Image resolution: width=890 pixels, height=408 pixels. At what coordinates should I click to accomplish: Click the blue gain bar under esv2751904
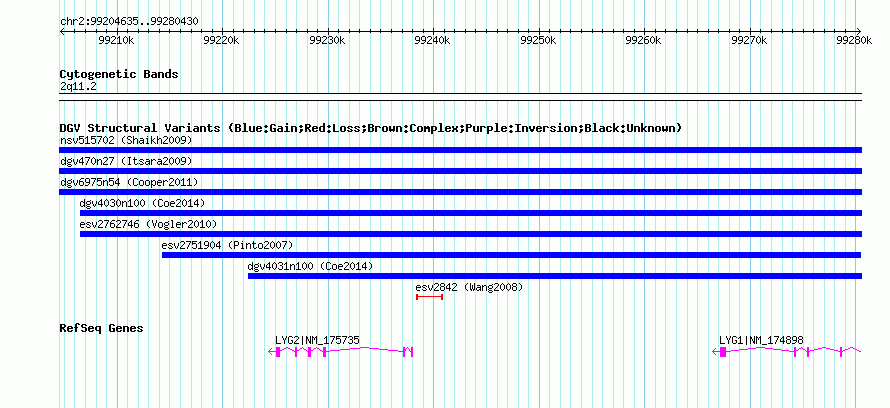[511, 255]
